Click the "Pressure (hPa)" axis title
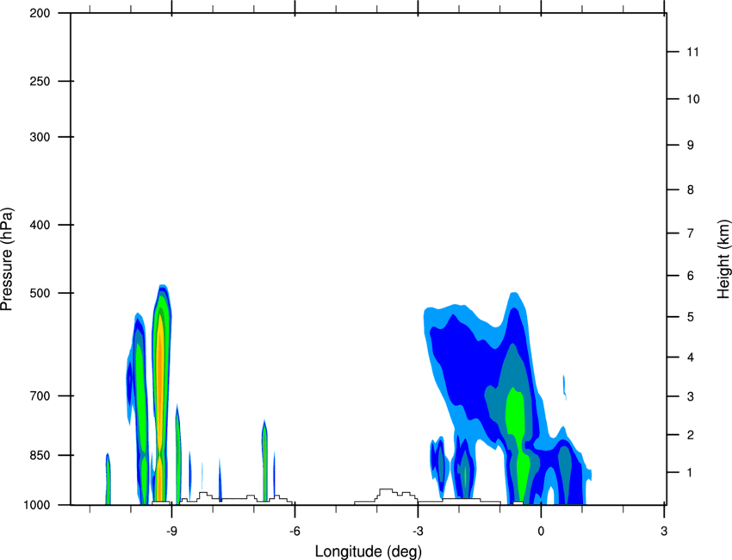732x560 pixels. click(x=7, y=259)
